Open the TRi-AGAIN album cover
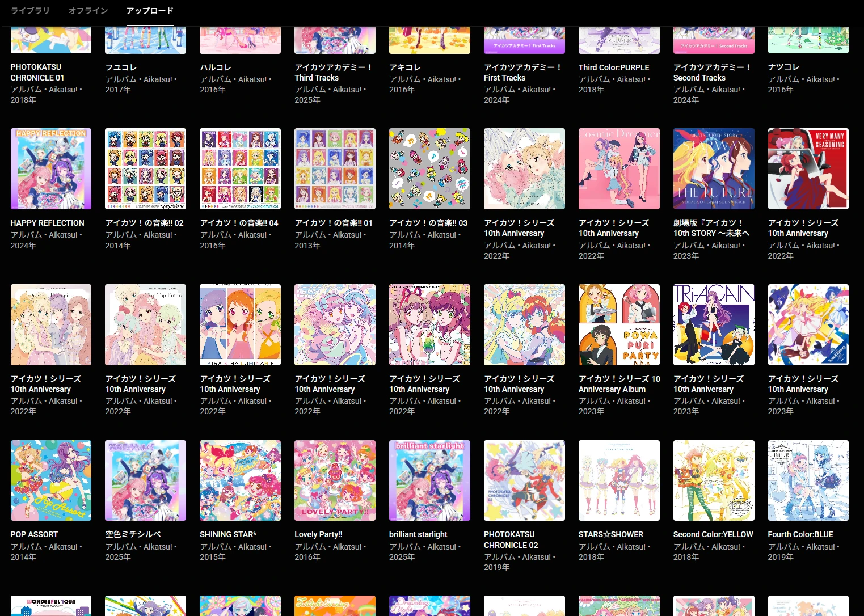 click(x=714, y=324)
